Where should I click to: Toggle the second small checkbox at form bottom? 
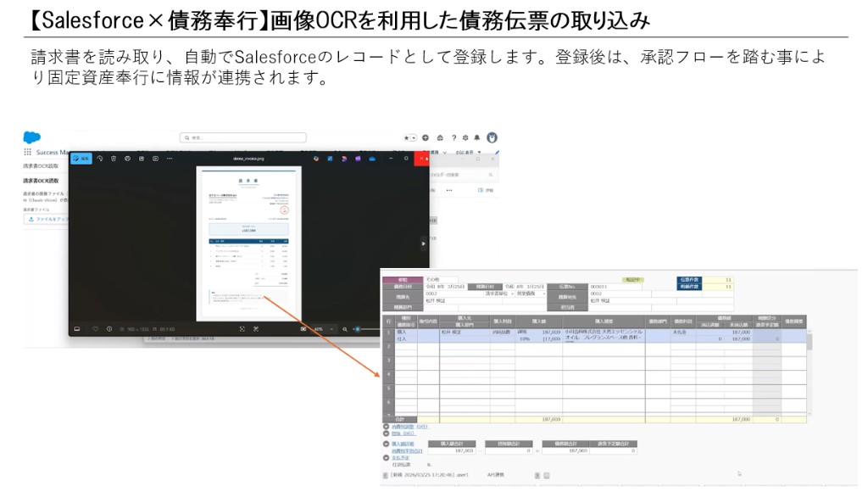[x=548, y=475]
